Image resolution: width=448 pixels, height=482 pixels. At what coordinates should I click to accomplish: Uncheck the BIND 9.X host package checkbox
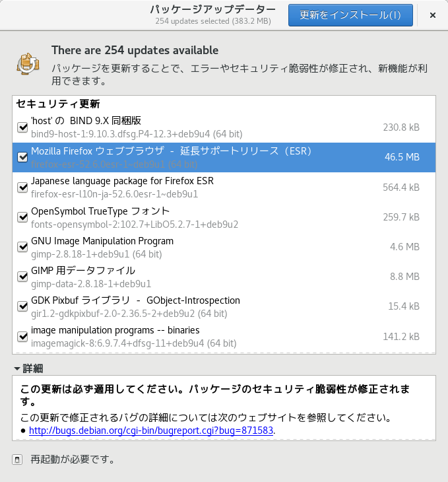click(22, 127)
